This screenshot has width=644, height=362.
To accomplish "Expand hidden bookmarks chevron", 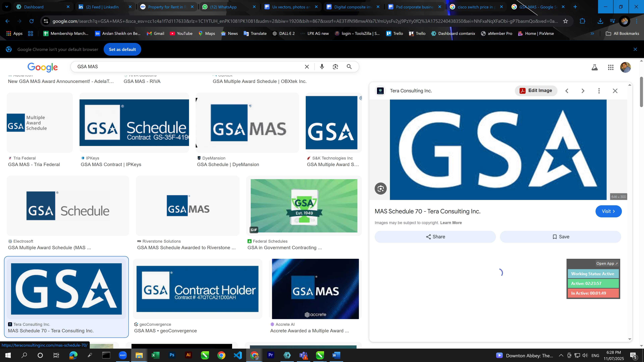I will (592, 34).
